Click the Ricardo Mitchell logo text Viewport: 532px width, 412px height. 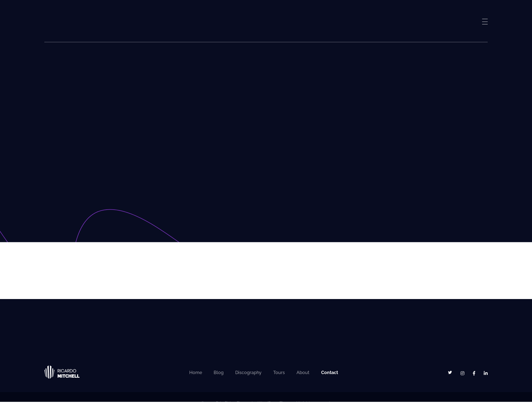click(68, 373)
